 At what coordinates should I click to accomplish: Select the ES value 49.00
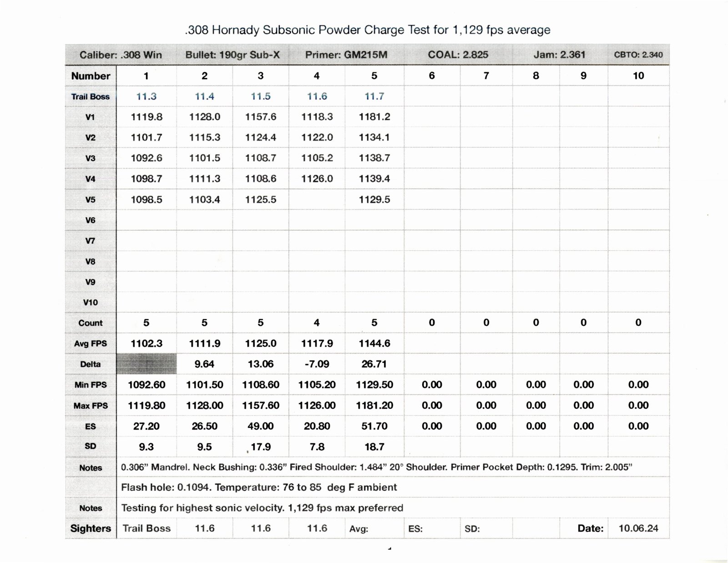point(261,426)
